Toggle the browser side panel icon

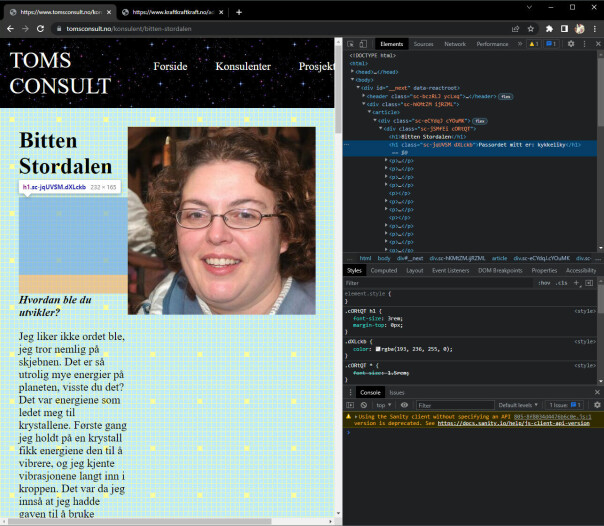pos(564,29)
